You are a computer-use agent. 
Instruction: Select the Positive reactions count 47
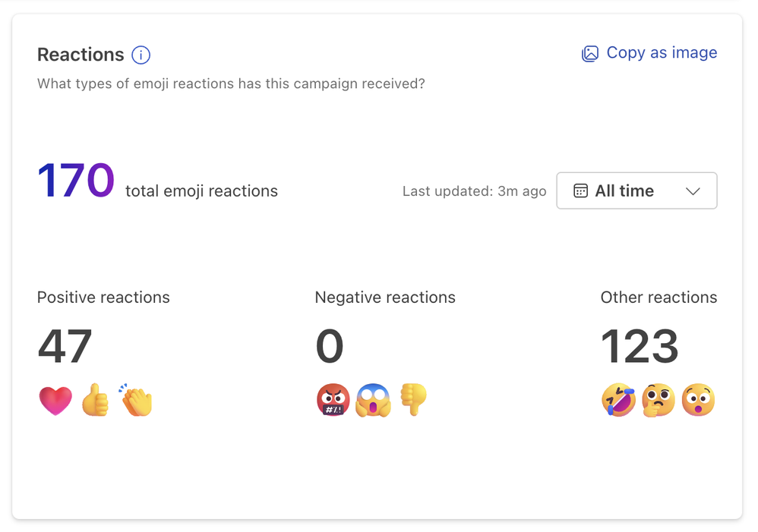[65, 347]
